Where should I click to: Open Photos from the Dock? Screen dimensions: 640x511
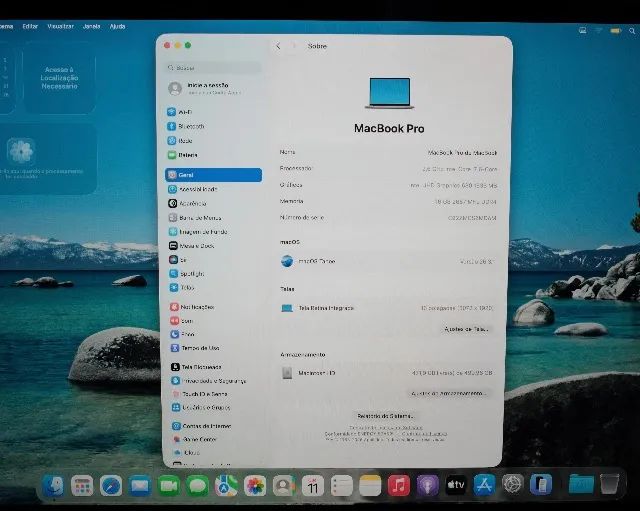(x=255, y=486)
